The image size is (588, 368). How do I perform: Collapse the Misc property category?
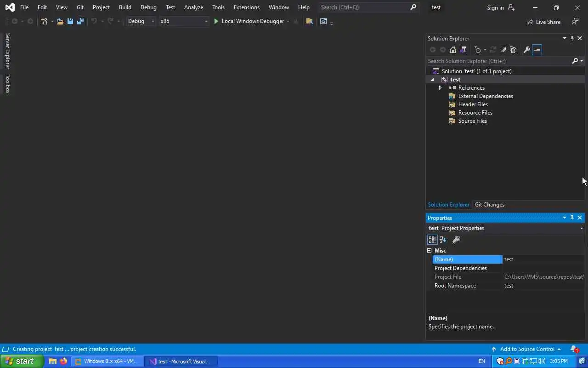click(x=430, y=251)
